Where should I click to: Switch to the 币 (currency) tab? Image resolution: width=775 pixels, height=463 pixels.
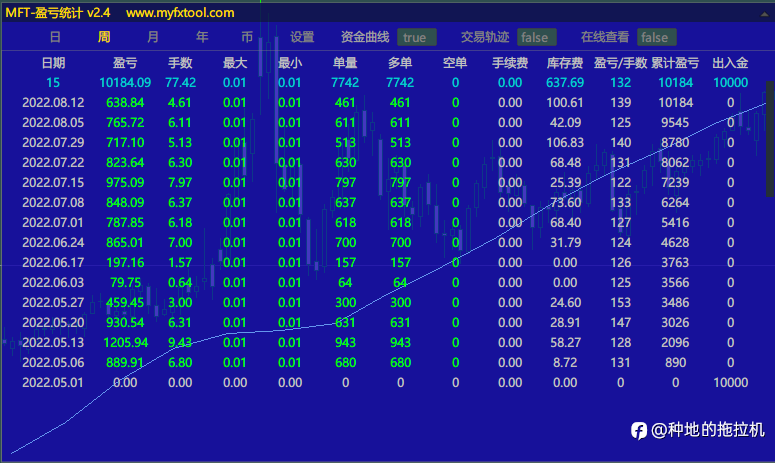[247, 37]
